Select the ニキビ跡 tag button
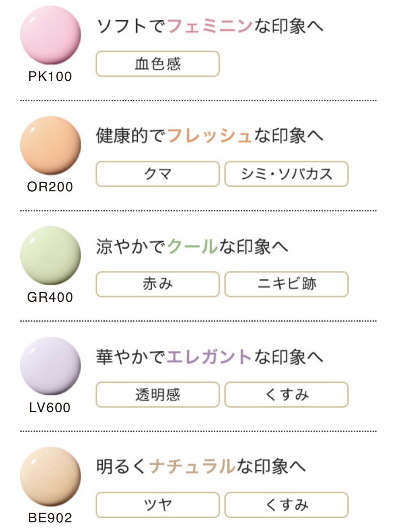This screenshot has width=399, height=532. 286,284
